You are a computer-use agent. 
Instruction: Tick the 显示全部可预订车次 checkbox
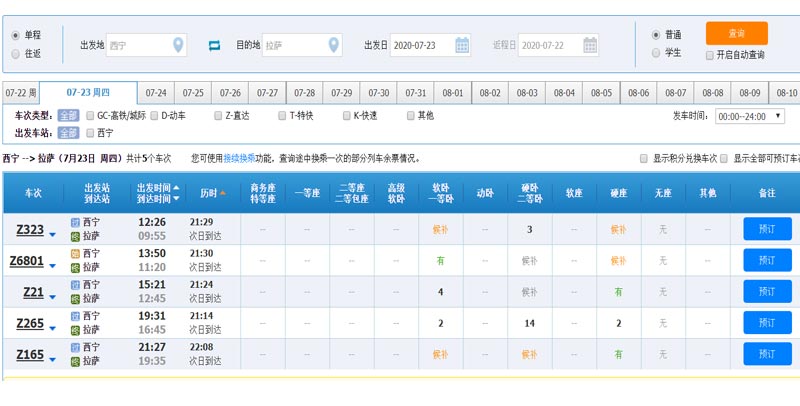click(x=724, y=159)
